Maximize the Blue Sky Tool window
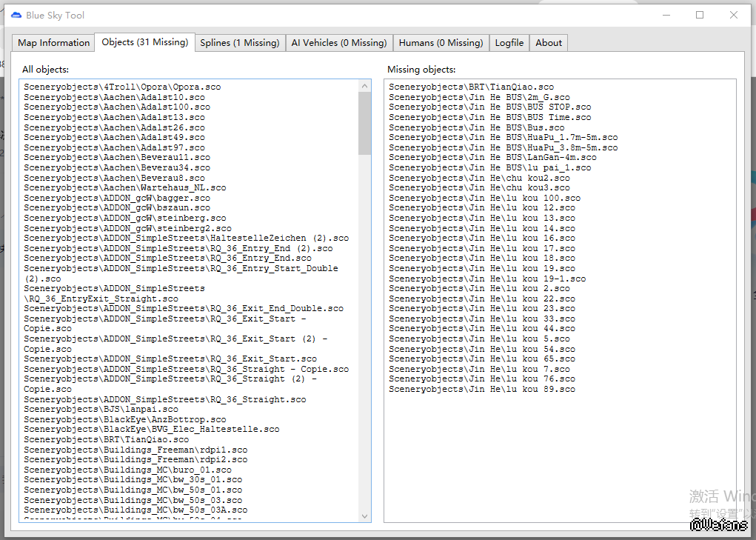The image size is (756, 540). pos(700,15)
